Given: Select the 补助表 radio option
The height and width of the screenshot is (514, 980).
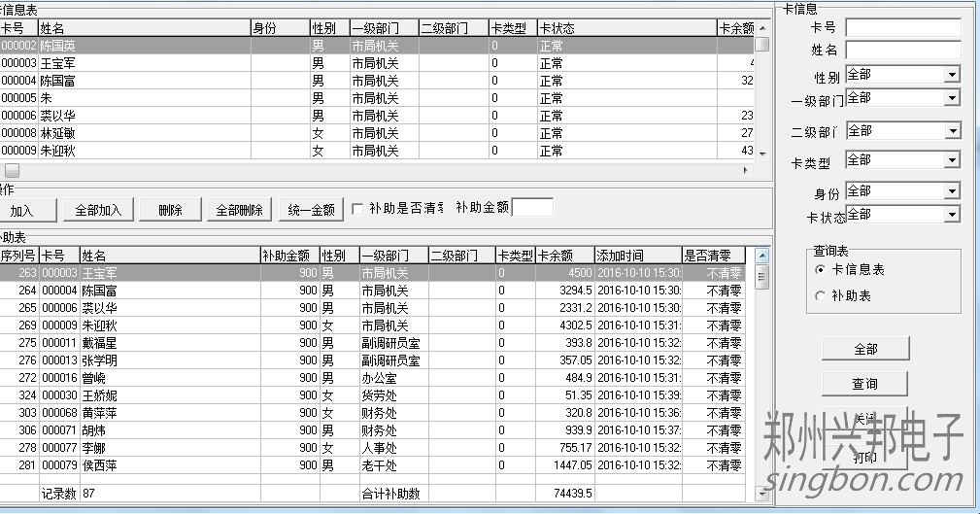Looking at the screenshot, I should click(x=821, y=295).
